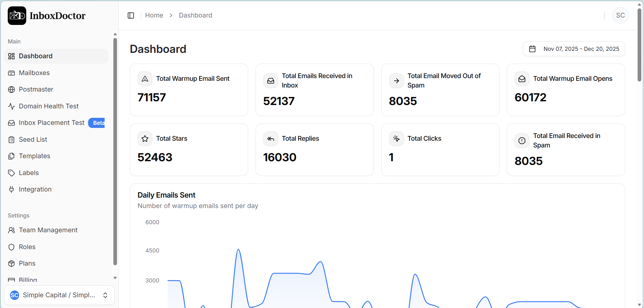The width and height of the screenshot is (644, 308).
Task: Click the Integration plug icon
Action: [x=11, y=190]
